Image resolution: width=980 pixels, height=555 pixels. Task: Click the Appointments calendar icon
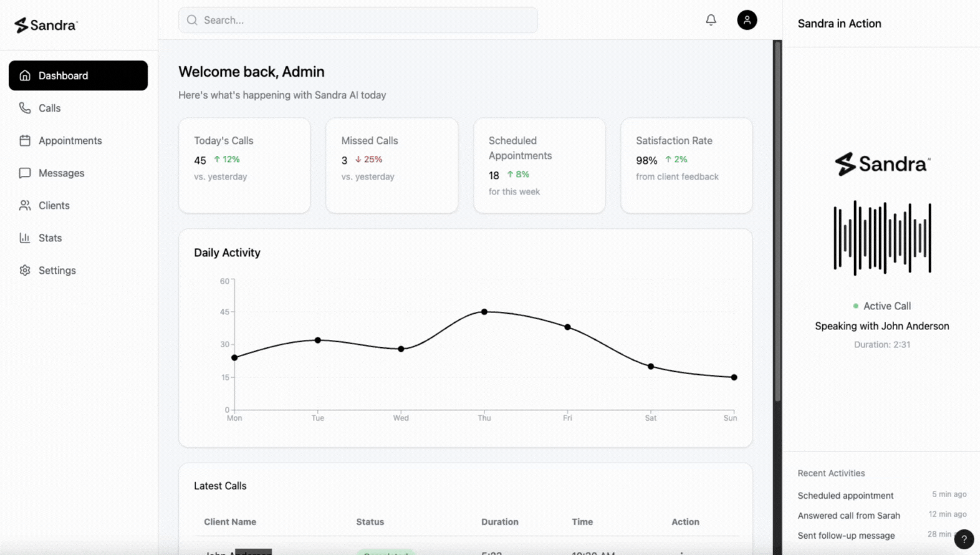coord(25,140)
